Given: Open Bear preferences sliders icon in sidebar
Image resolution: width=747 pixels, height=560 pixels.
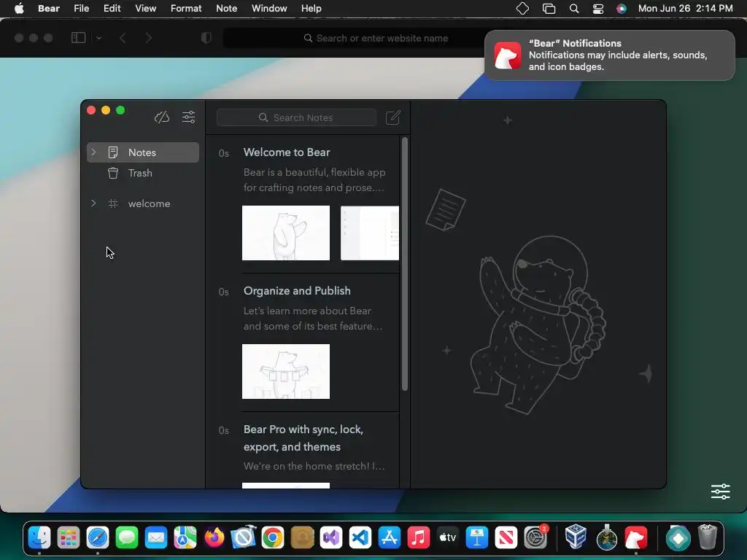Looking at the screenshot, I should pyautogui.click(x=189, y=117).
